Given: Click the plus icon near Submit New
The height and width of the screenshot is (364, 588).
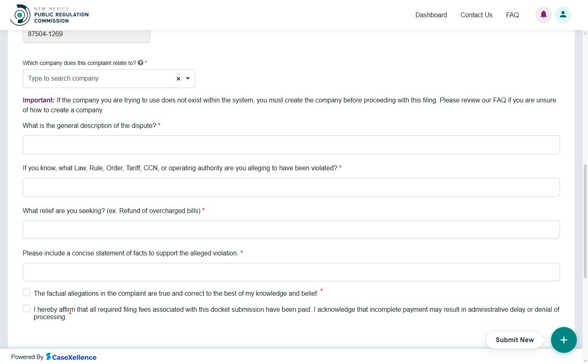Looking at the screenshot, I should point(564,340).
